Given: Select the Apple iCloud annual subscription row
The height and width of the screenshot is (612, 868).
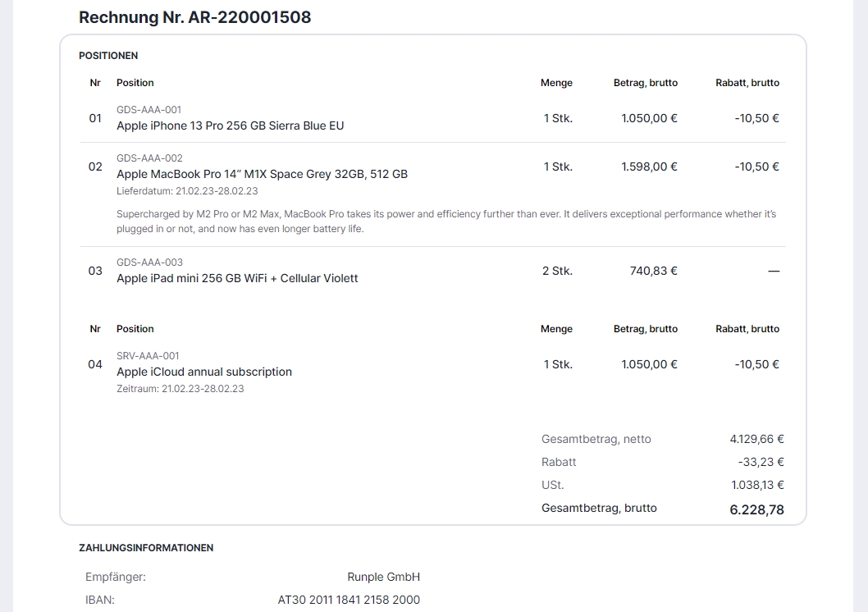Looking at the screenshot, I should click(204, 372).
